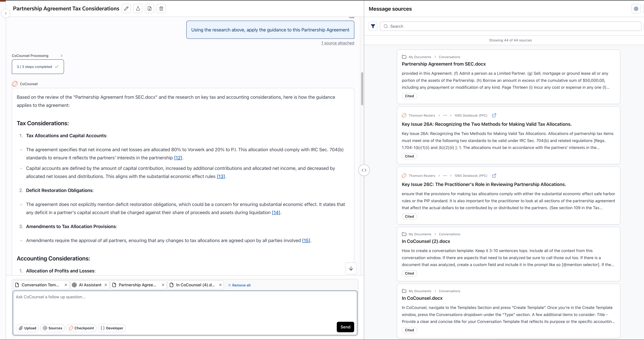Click the Send button
This screenshot has width=644, height=340.
tap(345, 327)
